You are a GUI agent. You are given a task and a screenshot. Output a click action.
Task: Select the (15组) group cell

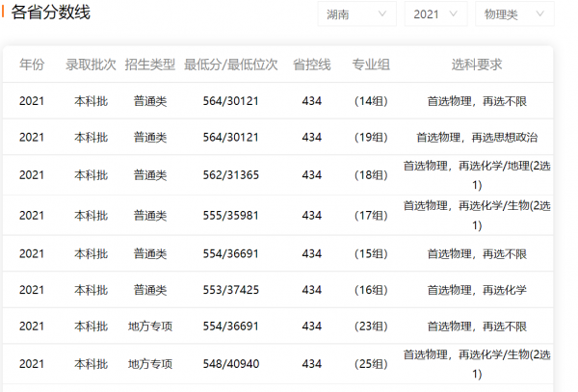tap(371, 254)
